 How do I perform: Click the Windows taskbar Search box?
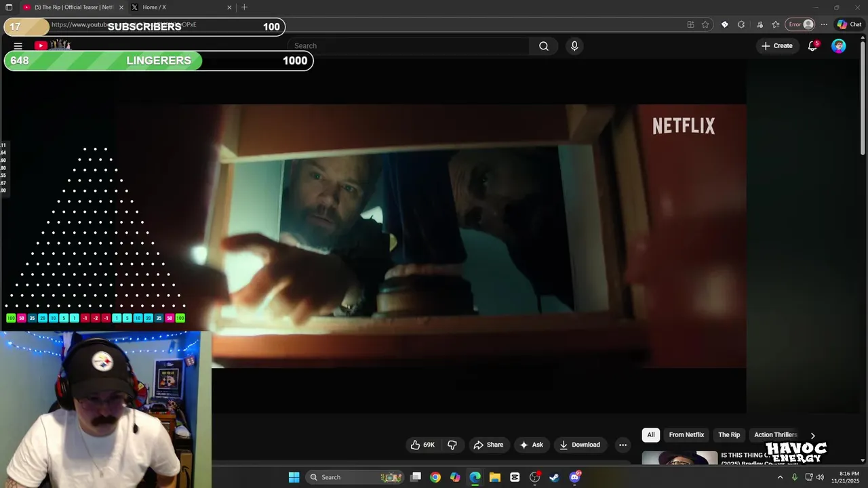[355, 477]
